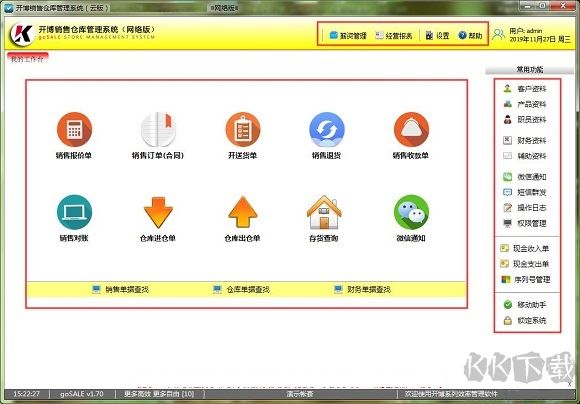Open the 经营报表 toolbar menu
Image resolution: width=580 pixels, height=404 pixels.
click(x=394, y=36)
